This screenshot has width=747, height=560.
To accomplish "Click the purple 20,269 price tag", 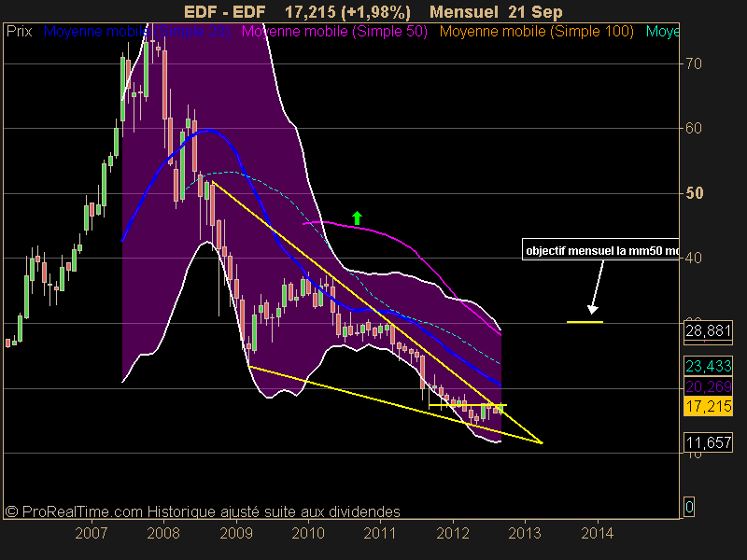I will point(709,386).
